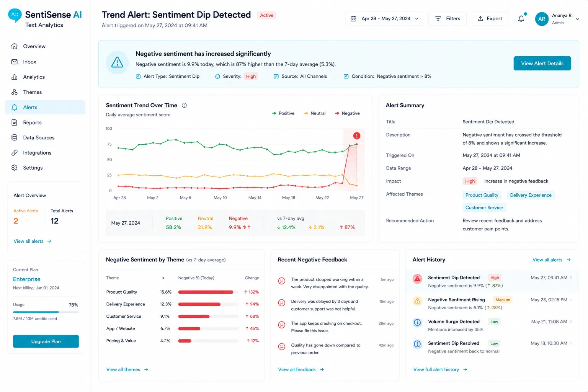Click the View Alert Details button

pyautogui.click(x=542, y=64)
